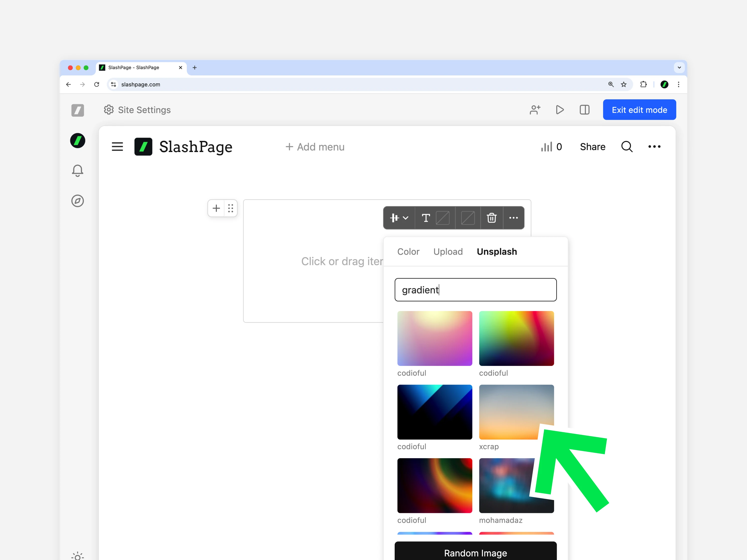Click the SlashPage profile avatar in Chrome toolbar

point(664,84)
